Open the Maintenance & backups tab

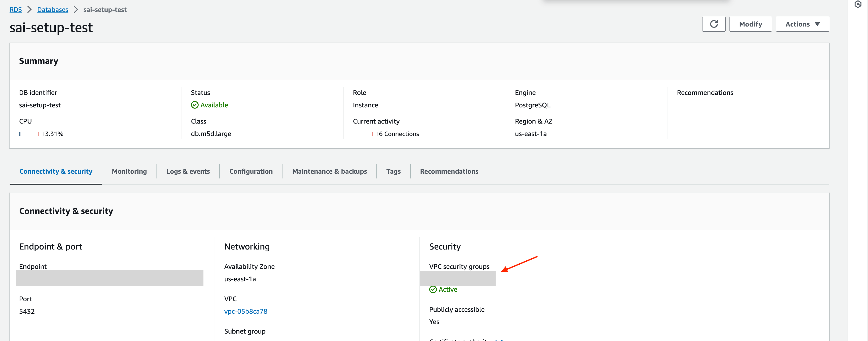click(329, 171)
